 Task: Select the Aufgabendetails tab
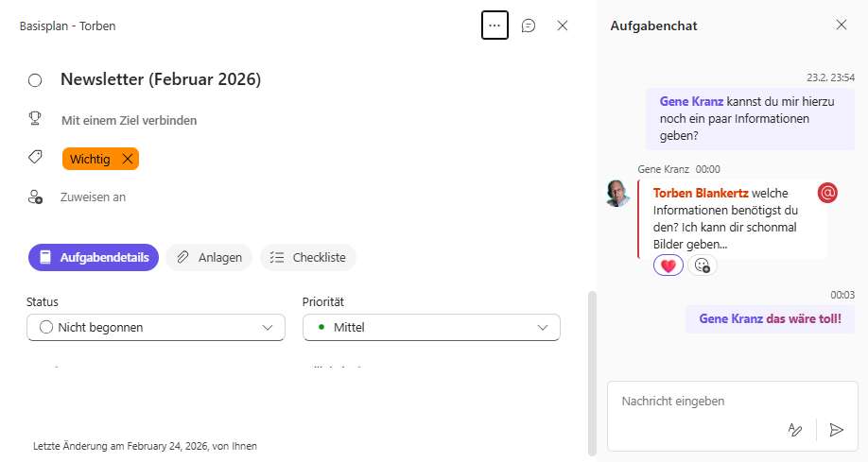point(94,257)
